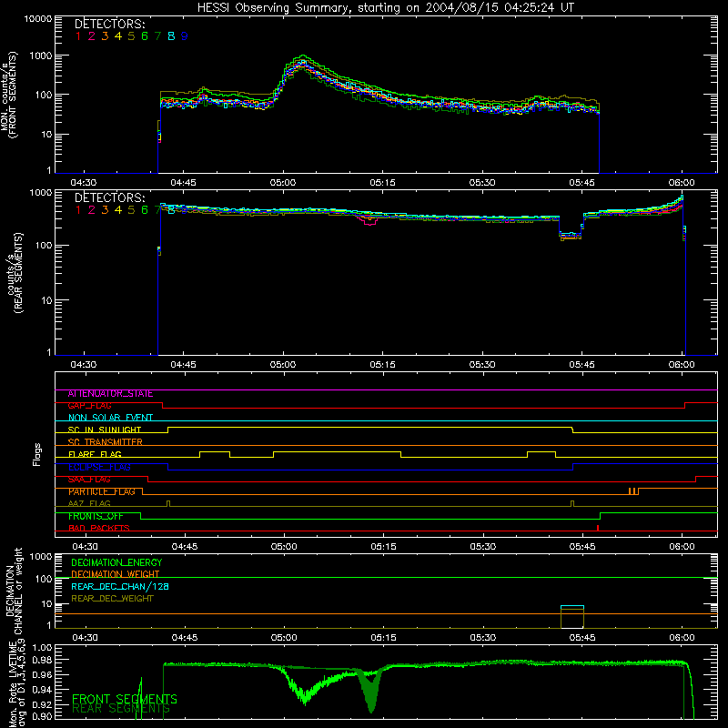
Task: Select red detector 1 in front-segments legend
Action: point(78,36)
